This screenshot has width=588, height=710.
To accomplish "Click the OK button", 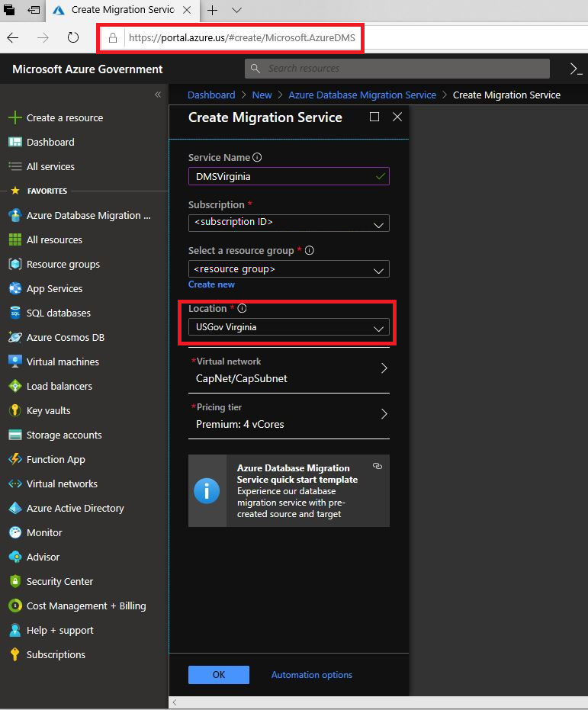I will coord(219,675).
